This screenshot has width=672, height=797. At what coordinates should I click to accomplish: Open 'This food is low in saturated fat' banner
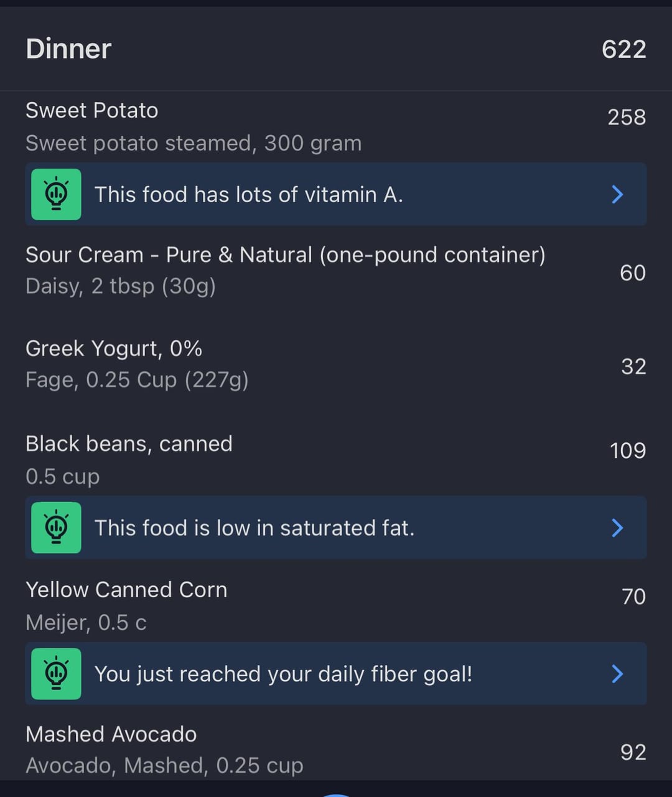tap(336, 528)
